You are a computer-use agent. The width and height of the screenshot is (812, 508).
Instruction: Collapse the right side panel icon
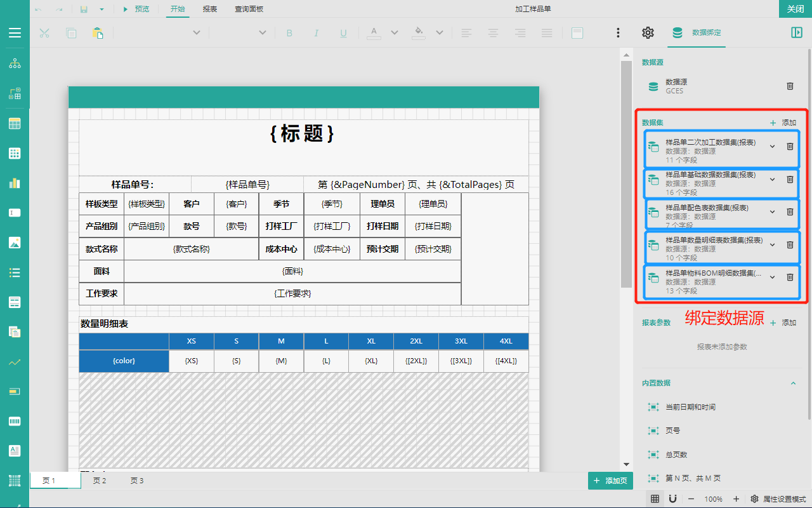pos(797,33)
